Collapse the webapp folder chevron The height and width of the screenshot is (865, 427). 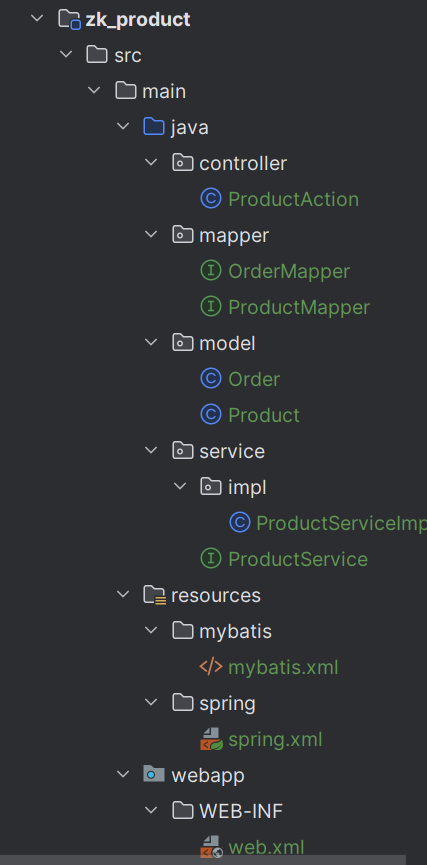(122, 775)
